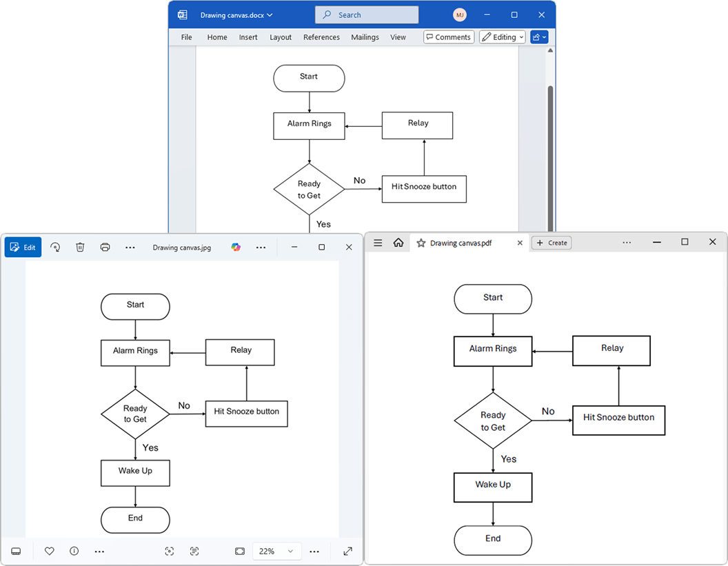
Task: Print the image with printer icon
Action: (x=105, y=247)
